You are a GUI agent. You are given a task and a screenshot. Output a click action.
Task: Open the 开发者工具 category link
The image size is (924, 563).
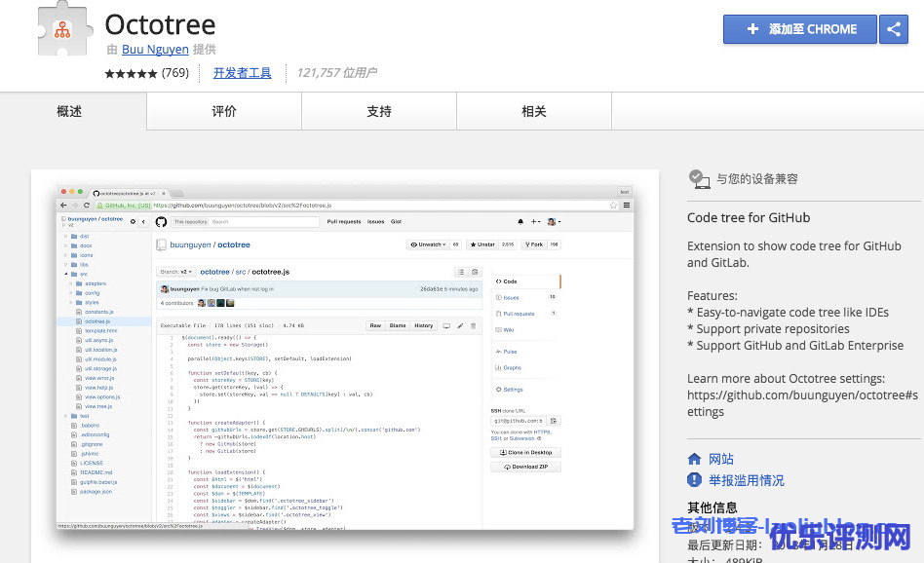click(242, 73)
